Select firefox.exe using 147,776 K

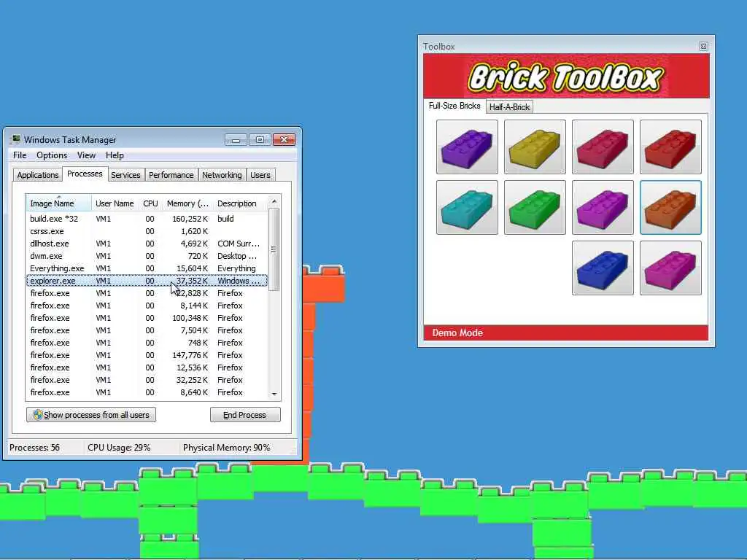pyautogui.click(x=147, y=355)
